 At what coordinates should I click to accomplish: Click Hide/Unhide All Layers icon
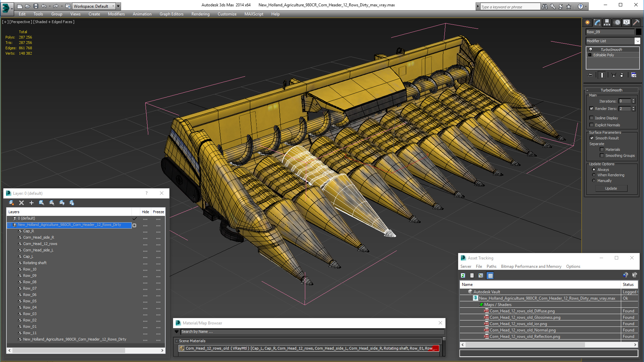point(62,203)
